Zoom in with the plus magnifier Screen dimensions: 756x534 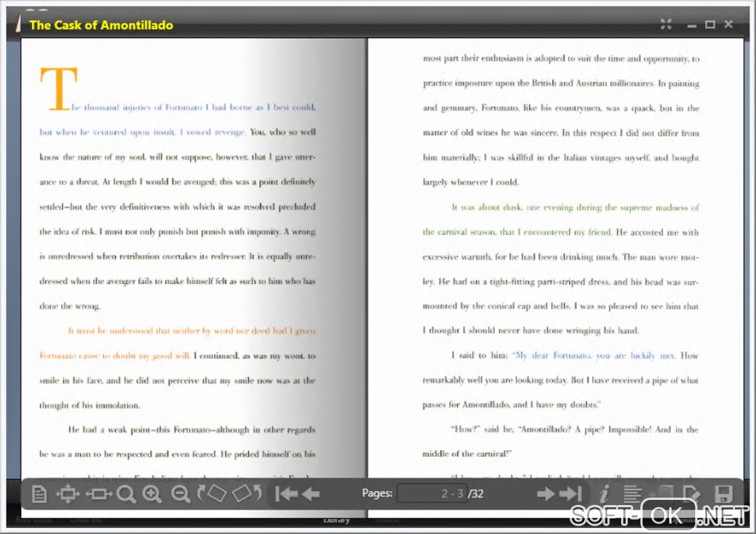click(153, 494)
